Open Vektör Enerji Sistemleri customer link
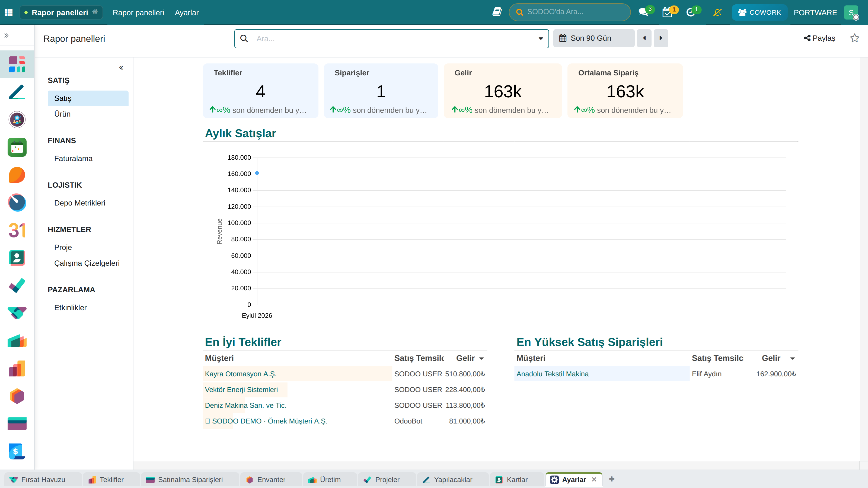Image resolution: width=868 pixels, height=488 pixels. coord(241,390)
